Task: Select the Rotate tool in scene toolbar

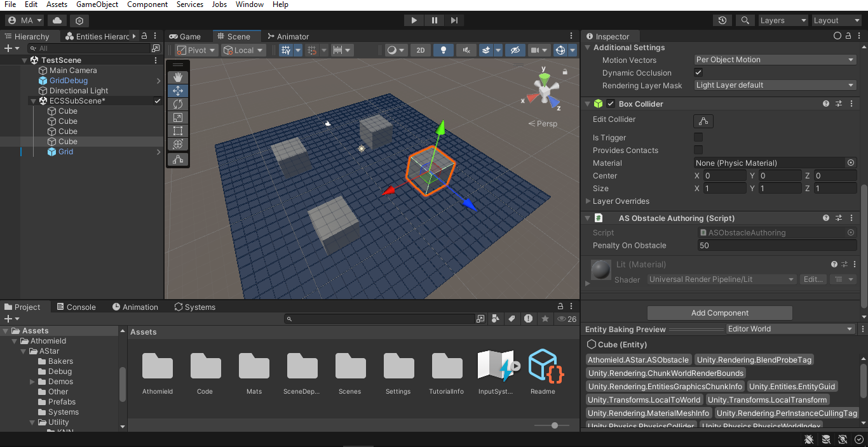Action: click(178, 104)
